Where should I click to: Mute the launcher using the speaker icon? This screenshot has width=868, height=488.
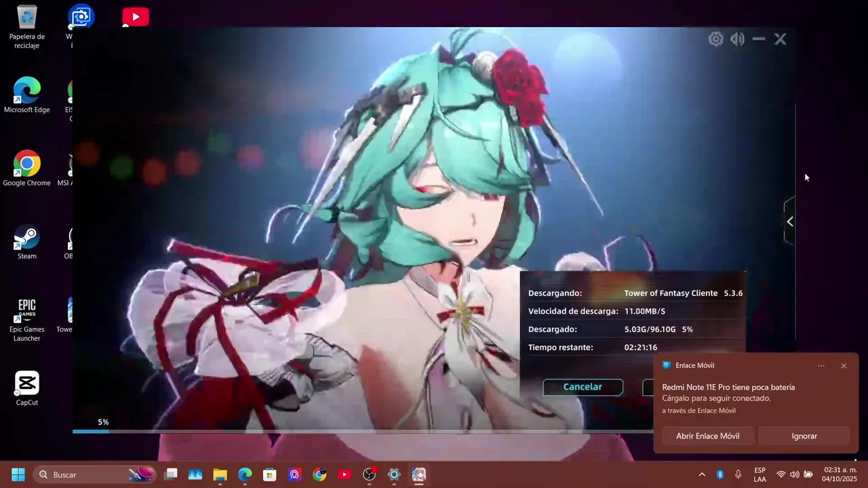[737, 39]
